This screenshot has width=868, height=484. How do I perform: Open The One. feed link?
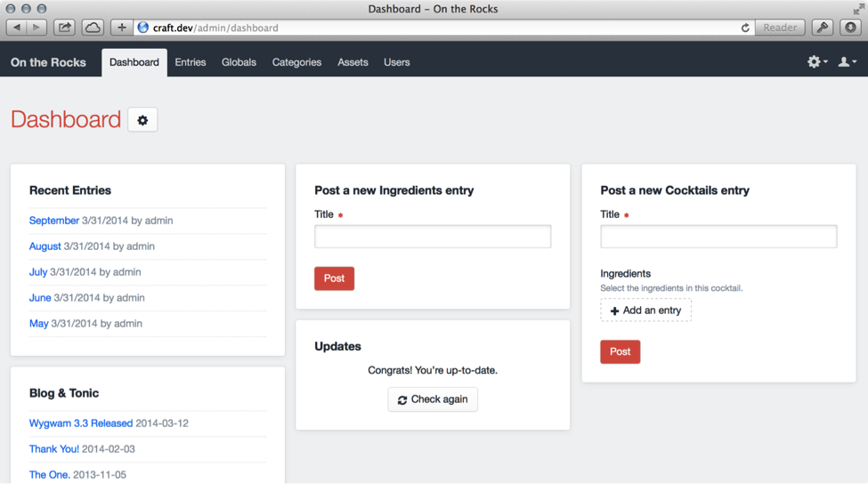coord(50,475)
